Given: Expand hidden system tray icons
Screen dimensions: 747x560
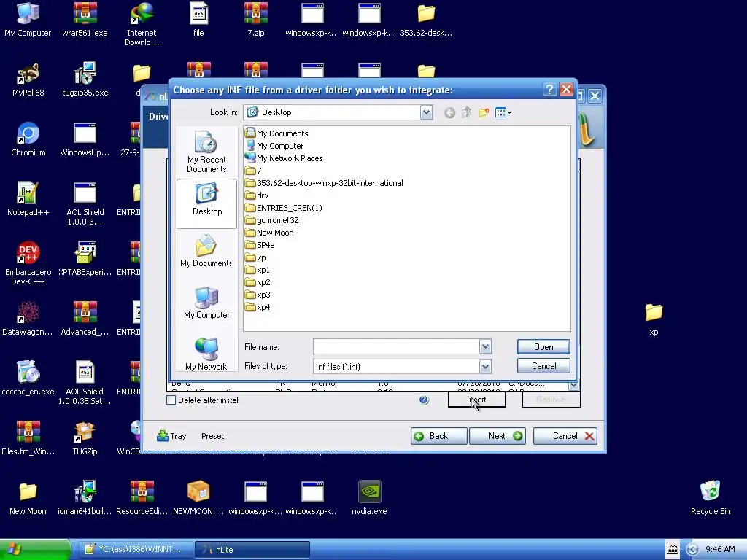Looking at the screenshot, I should click(692, 550).
